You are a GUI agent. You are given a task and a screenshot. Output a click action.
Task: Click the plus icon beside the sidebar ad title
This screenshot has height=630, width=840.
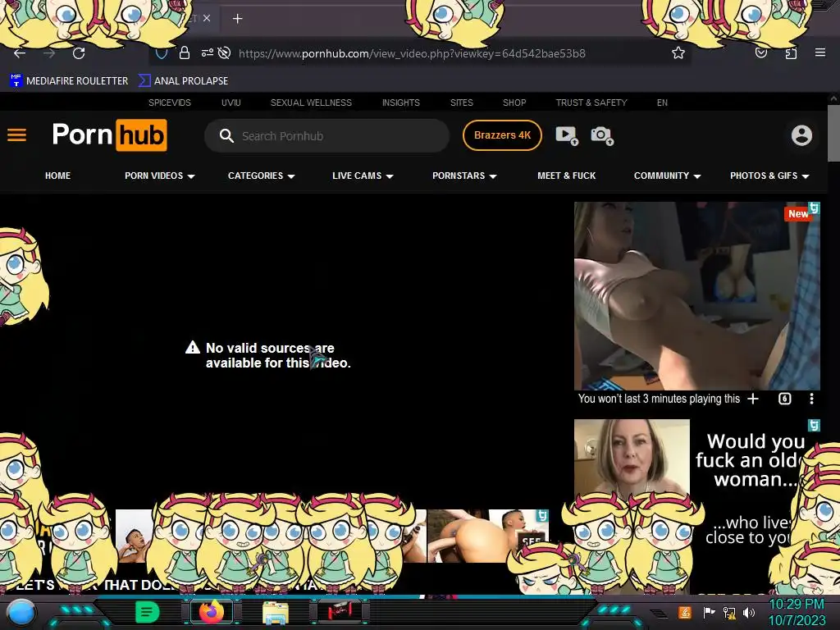coord(753,399)
